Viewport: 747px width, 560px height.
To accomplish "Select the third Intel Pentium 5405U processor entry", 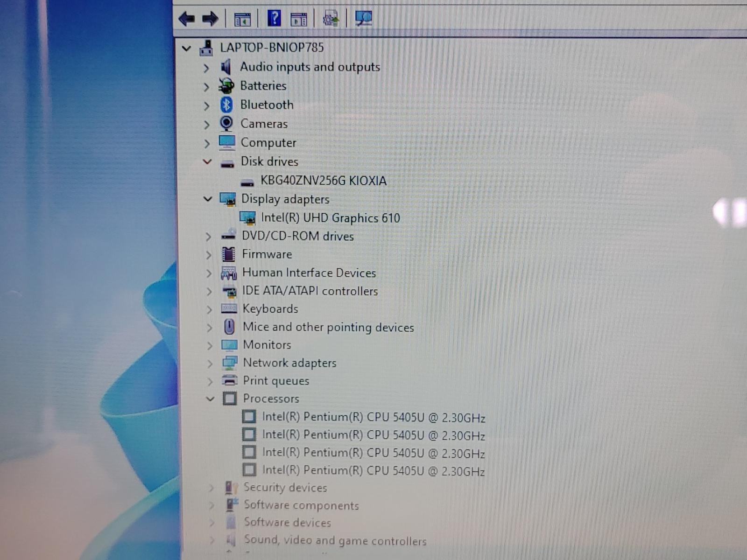I will [x=373, y=453].
